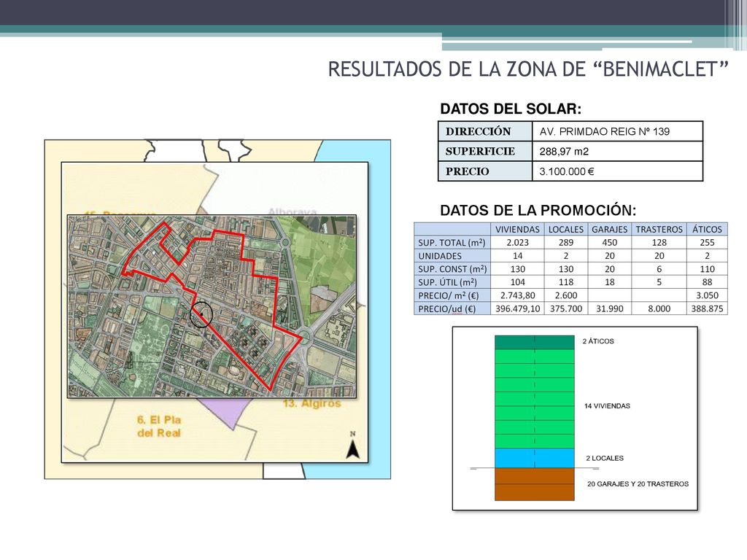
Task: Select the Áticos price per m² "3.050"
Action: pyautogui.click(x=708, y=295)
